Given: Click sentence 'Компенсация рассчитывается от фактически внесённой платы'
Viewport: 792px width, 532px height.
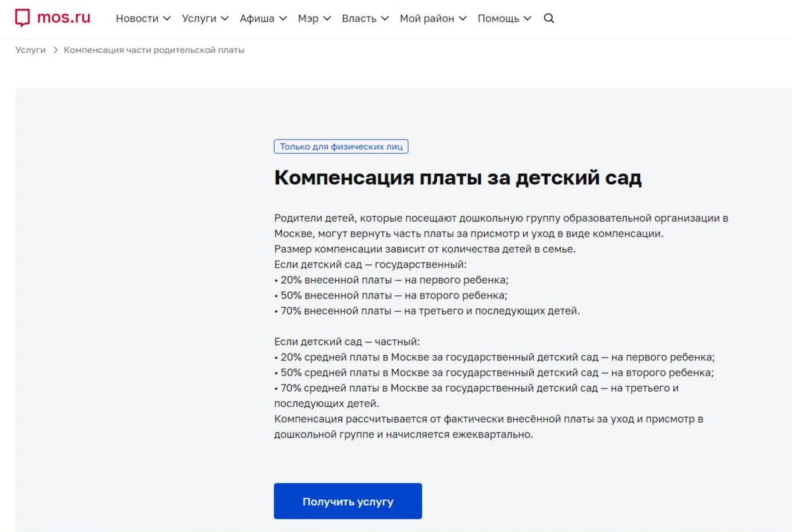Looking at the screenshot, I should point(489,426).
